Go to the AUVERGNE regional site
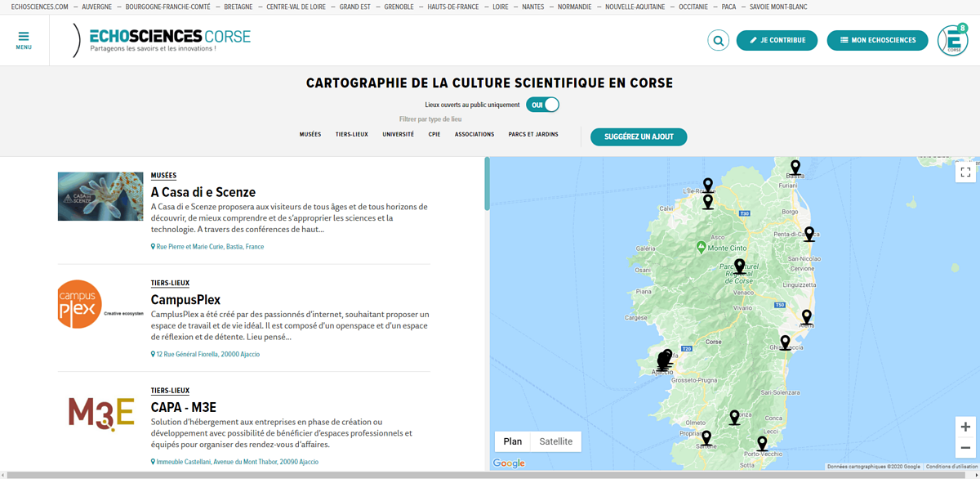 (x=97, y=7)
